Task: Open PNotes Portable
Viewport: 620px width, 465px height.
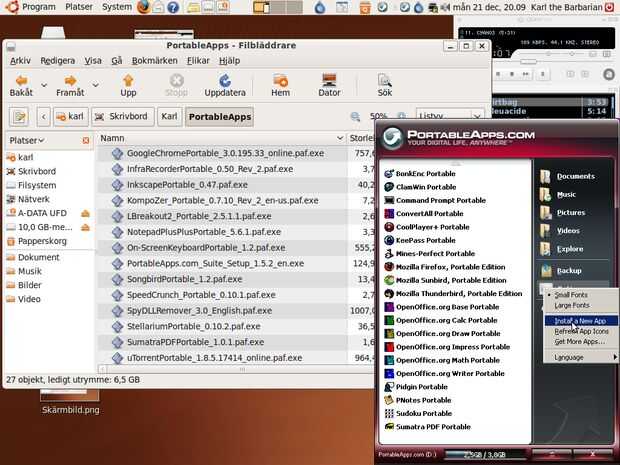Action: [418, 400]
